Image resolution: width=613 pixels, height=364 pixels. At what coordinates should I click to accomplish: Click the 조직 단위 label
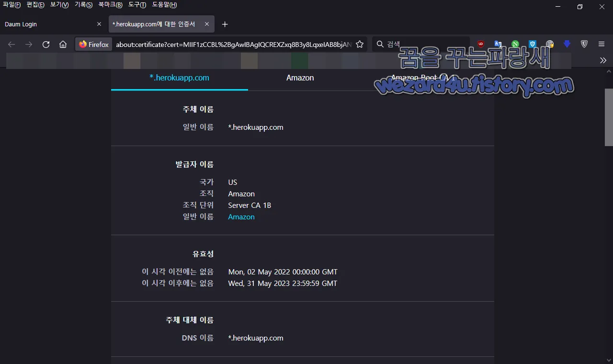pyautogui.click(x=198, y=205)
